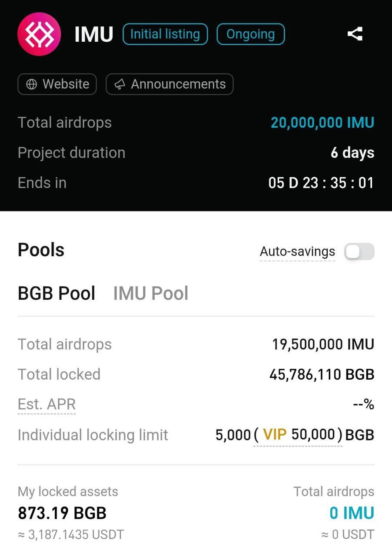Tap the Auto-savings underlined label
This screenshot has width=392, height=556.
tap(297, 252)
